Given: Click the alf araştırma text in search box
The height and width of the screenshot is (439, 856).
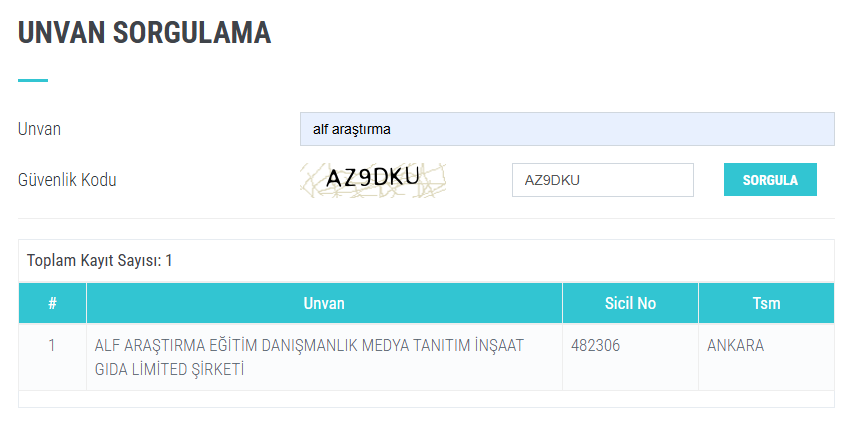Looking at the screenshot, I should click(352, 129).
